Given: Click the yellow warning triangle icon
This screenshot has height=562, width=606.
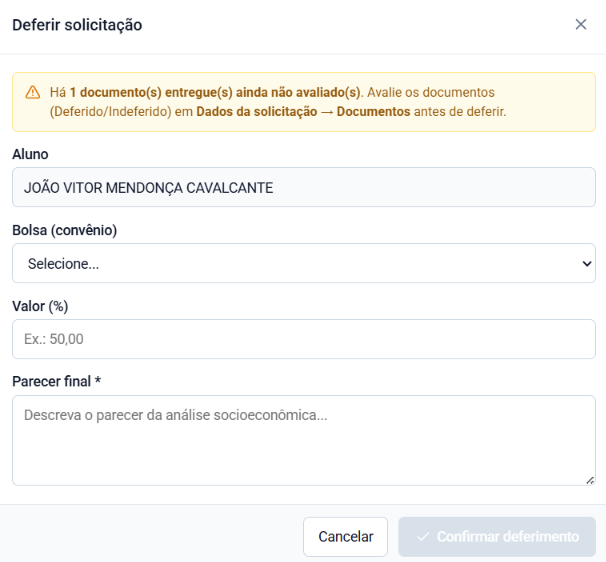Looking at the screenshot, I should 33,92.
